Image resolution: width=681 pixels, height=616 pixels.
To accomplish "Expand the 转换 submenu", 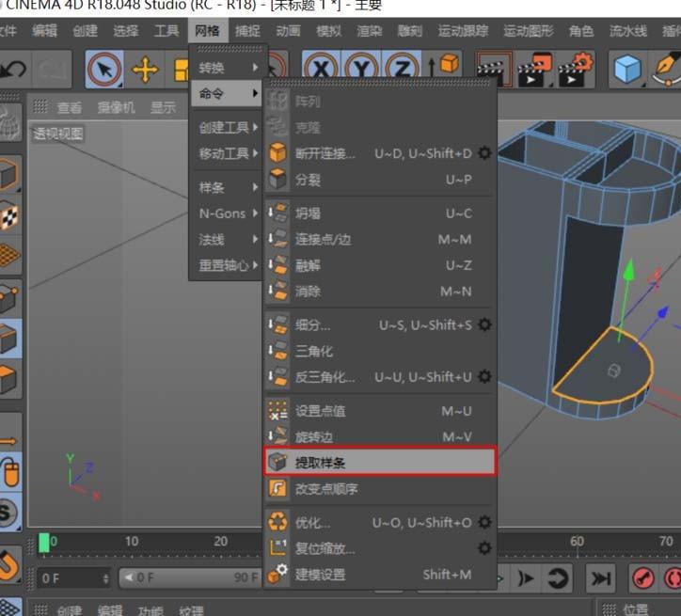I will click(x=227, y=68).
